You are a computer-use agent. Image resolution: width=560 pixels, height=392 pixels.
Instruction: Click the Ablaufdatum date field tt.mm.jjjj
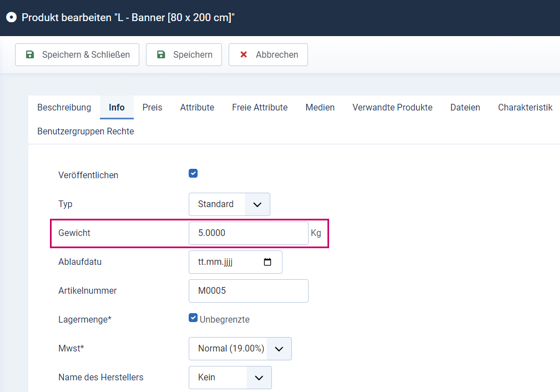pos(235,262)
